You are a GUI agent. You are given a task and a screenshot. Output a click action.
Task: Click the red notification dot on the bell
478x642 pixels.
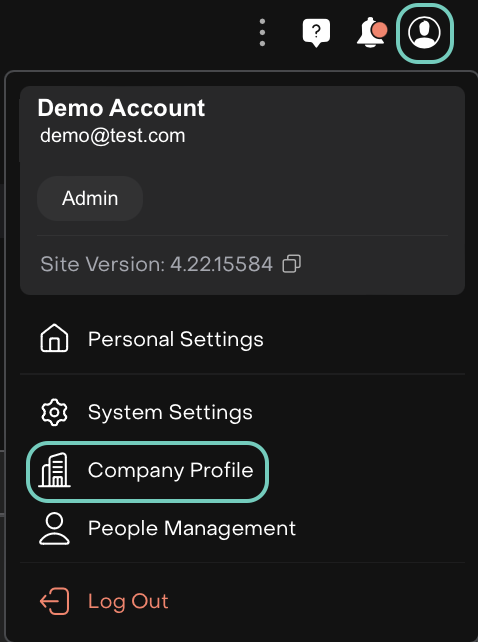coord(381,30)
